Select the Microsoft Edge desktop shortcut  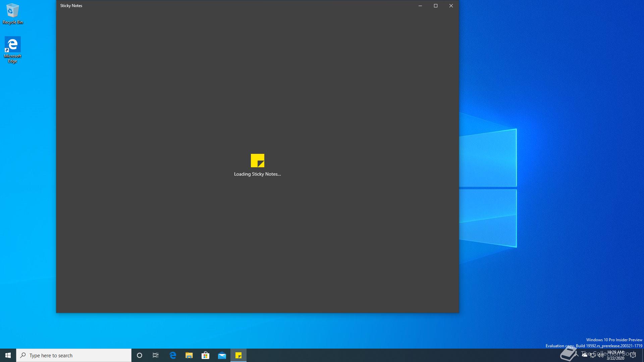click(x=12, y=50)
